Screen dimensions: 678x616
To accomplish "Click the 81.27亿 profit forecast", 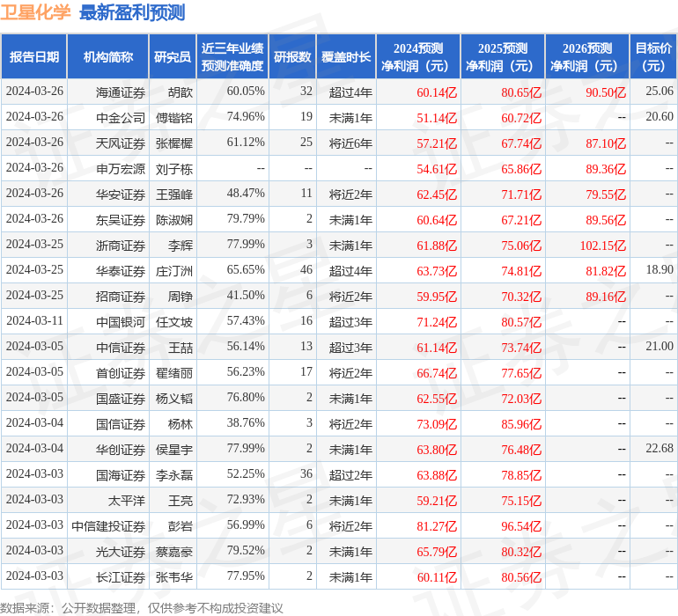I will (437, 525).
